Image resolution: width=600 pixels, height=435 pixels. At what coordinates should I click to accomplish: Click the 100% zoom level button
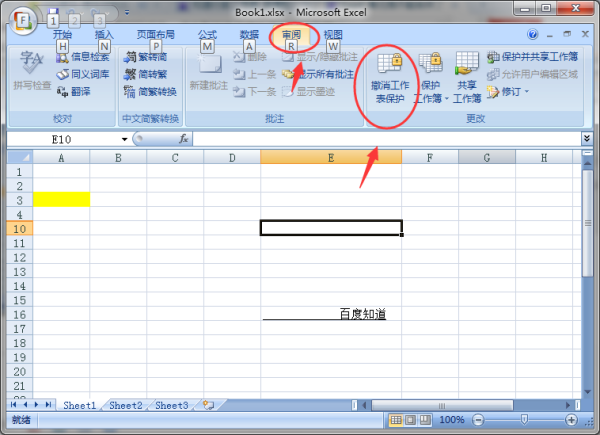pyautogui.click(x=452, y=420)
